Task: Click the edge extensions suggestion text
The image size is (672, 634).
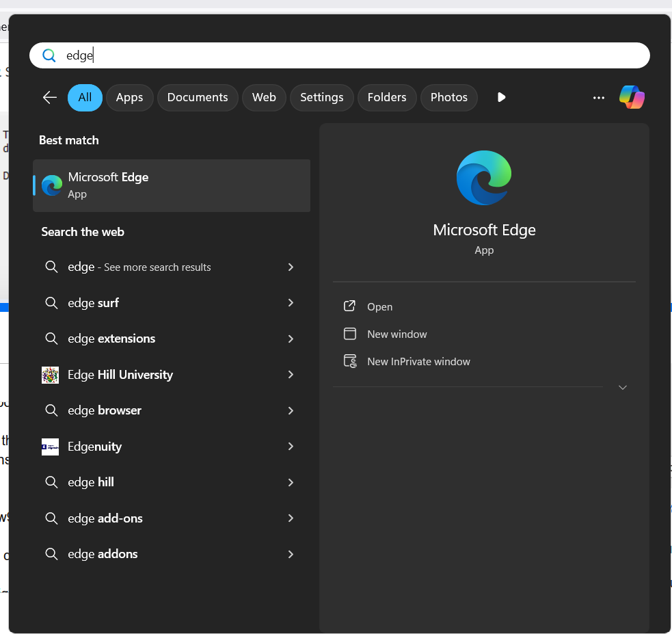Action: tap(111, 339)
